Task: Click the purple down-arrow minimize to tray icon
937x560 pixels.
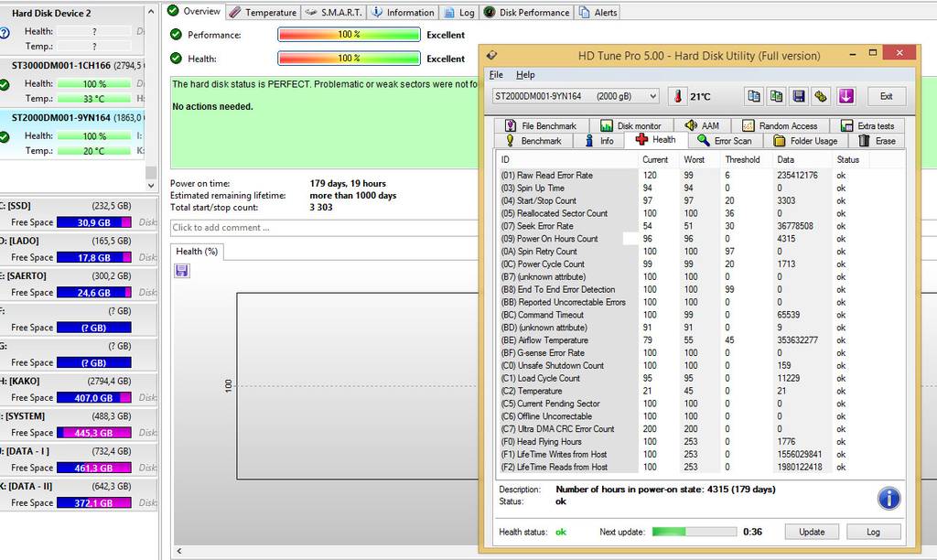Action: [846, 96]
